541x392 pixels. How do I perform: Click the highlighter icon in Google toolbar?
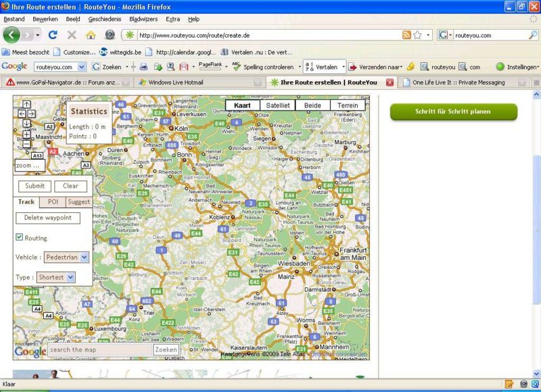pos(410,67)
